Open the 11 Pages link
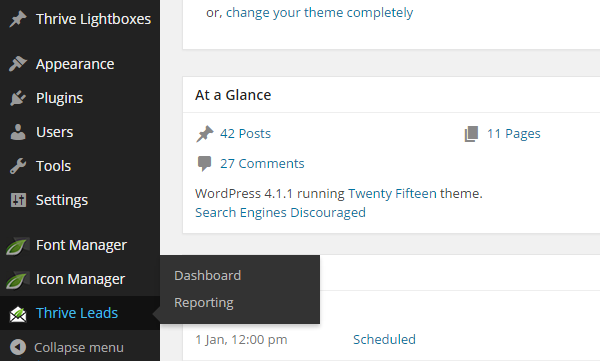Image resolution: width=600 pixels, height=361 pixels. tap(514, 134)
